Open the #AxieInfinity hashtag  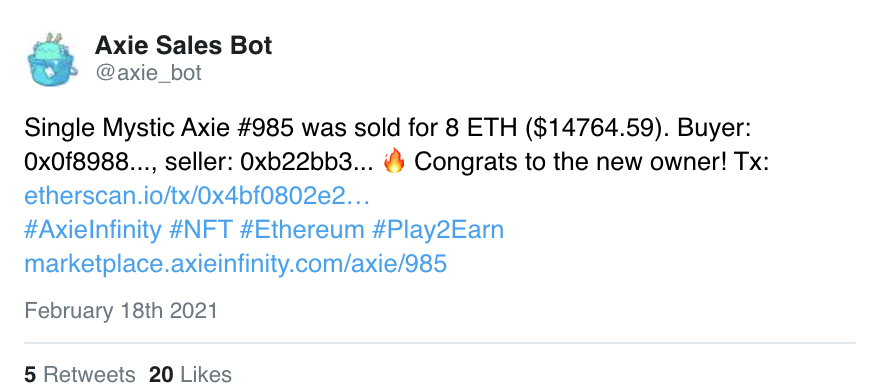tap(92, 230)
